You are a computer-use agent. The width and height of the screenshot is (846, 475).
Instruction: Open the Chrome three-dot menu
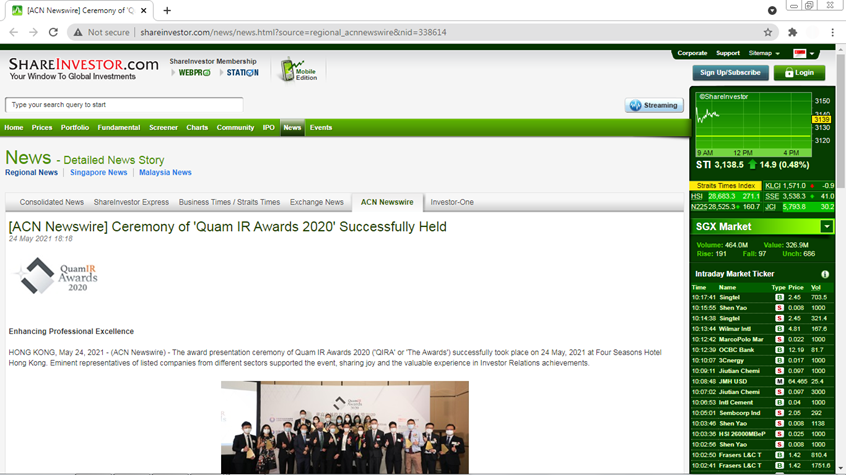click(833, 32)
